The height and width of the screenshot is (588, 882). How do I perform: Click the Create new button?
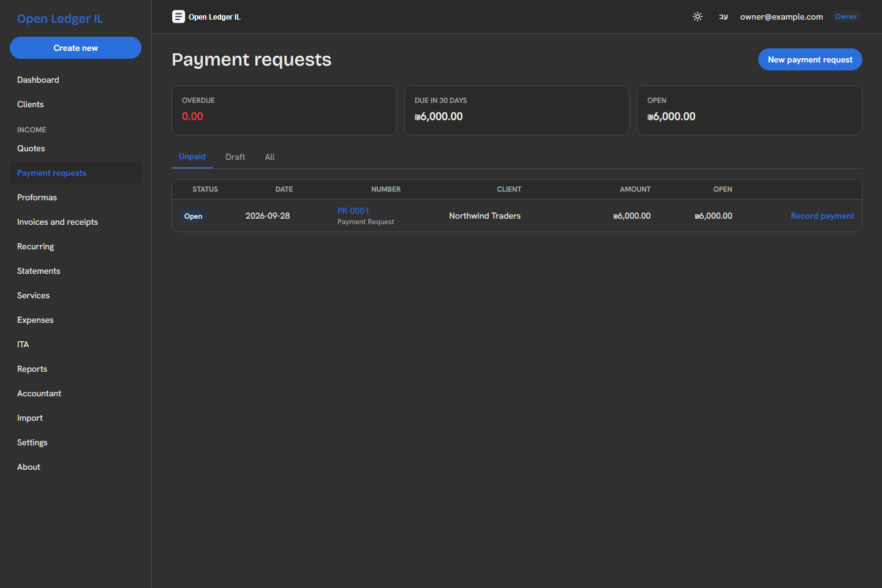pos(75,48)
